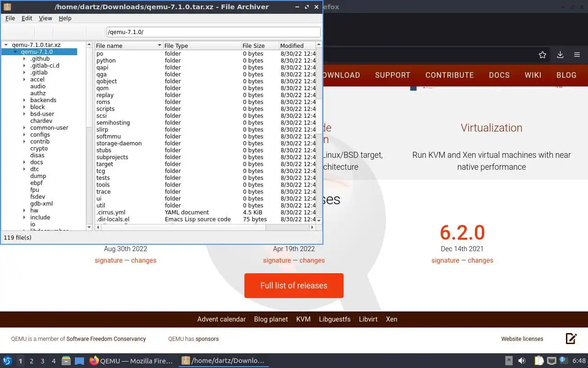The image size is (588, 368).
Task: Select gdb-xml in the folder tree
Action: pyautogui.click(x=41, y=204)
